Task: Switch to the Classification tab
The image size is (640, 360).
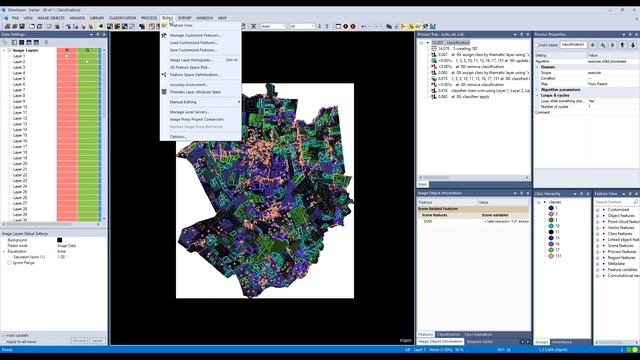Action: [448, 335]
